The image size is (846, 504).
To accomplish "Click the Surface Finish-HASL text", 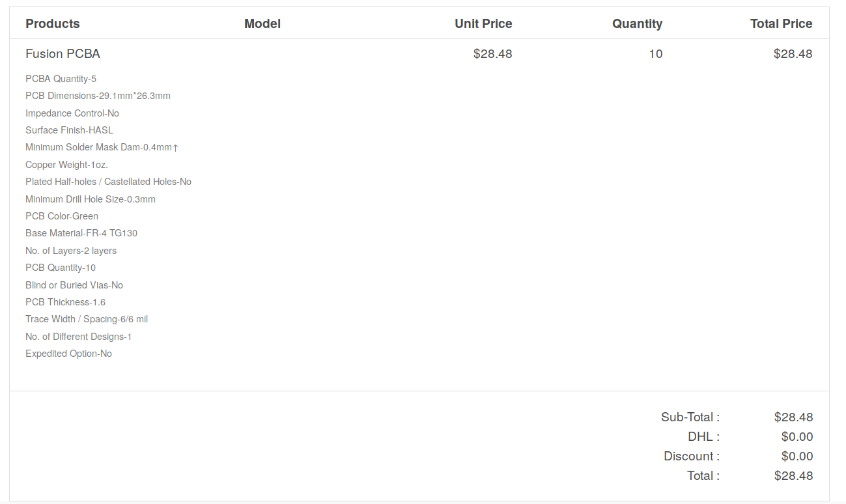I will (69, 130).
